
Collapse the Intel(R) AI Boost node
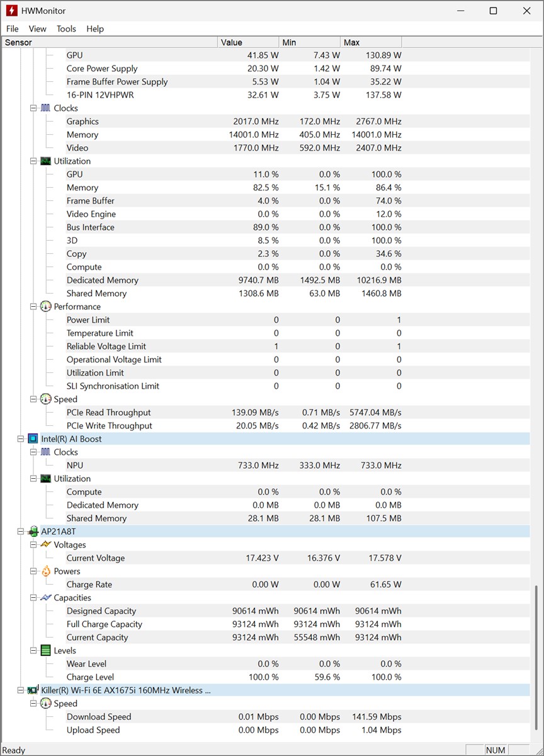[21, 439]
